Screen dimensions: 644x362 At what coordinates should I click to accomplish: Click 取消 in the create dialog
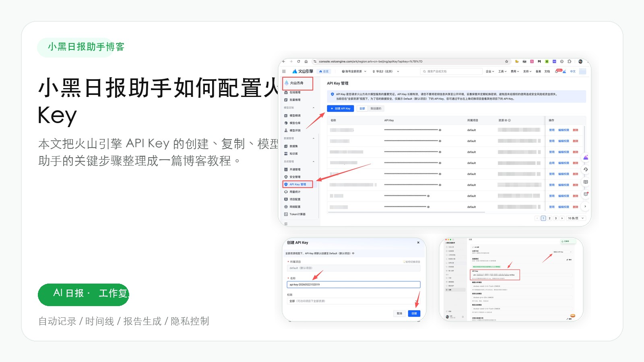(x=399, y=313)
